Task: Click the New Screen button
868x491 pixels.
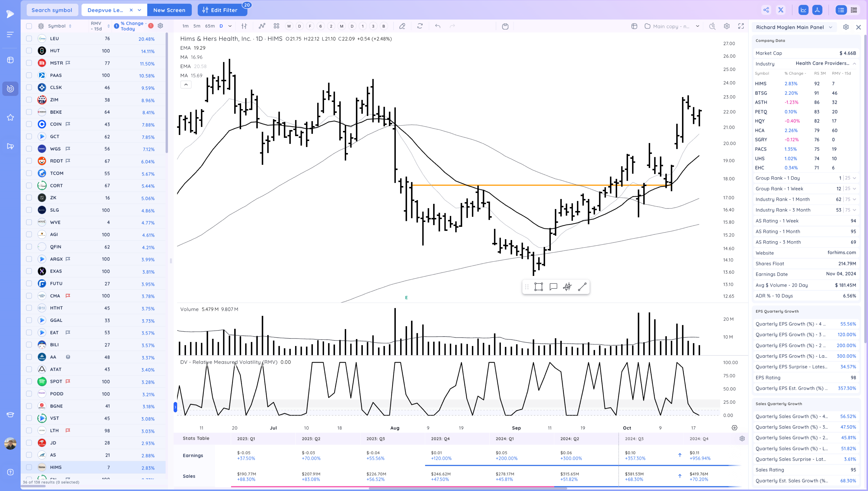Action: tap(169, 10)
